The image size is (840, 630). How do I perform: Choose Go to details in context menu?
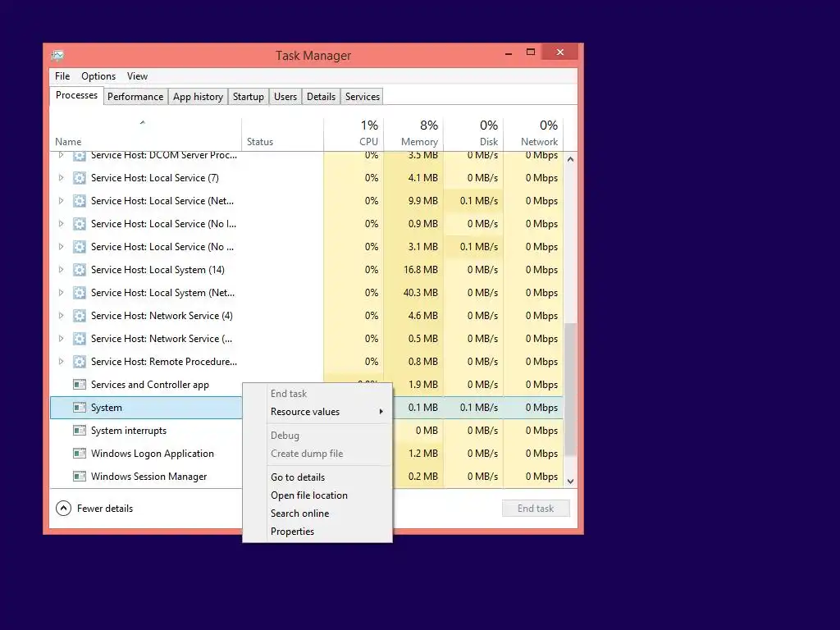coord(297,477)
